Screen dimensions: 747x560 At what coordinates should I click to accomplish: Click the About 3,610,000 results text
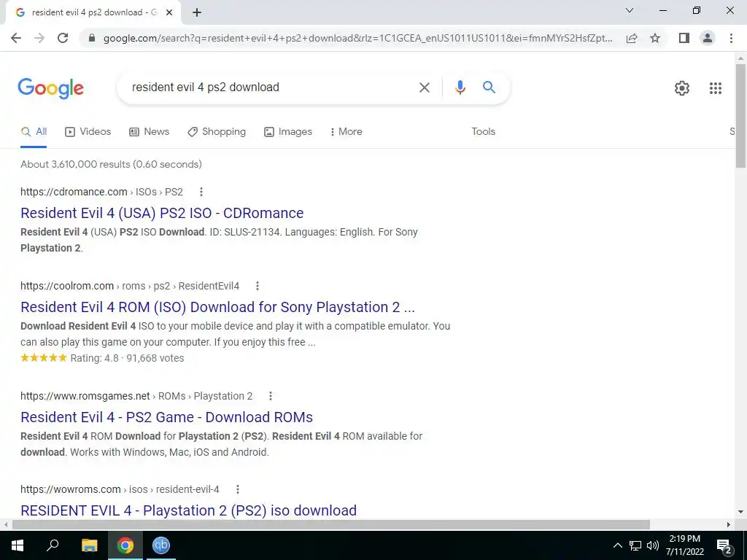coord(111,164)
